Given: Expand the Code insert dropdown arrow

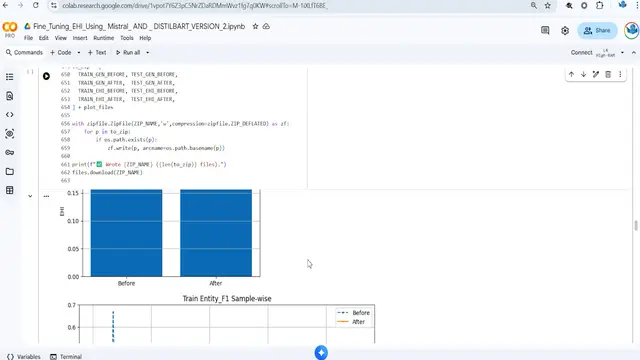Looking at the screenshot, I should (79, 53).
